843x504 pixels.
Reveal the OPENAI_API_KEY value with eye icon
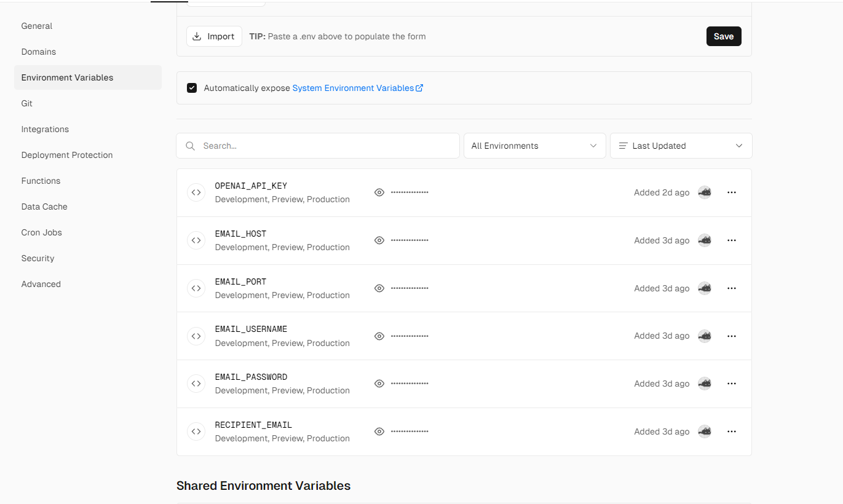point(379,192)
